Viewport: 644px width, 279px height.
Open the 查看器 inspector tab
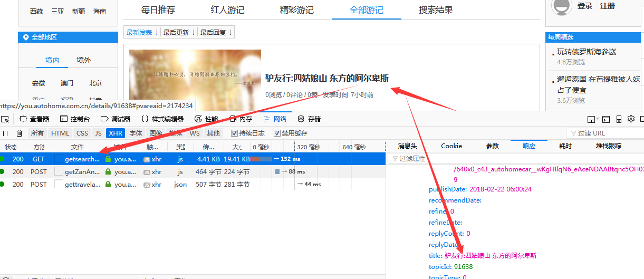pyautogui.click(x=34, y=119)
